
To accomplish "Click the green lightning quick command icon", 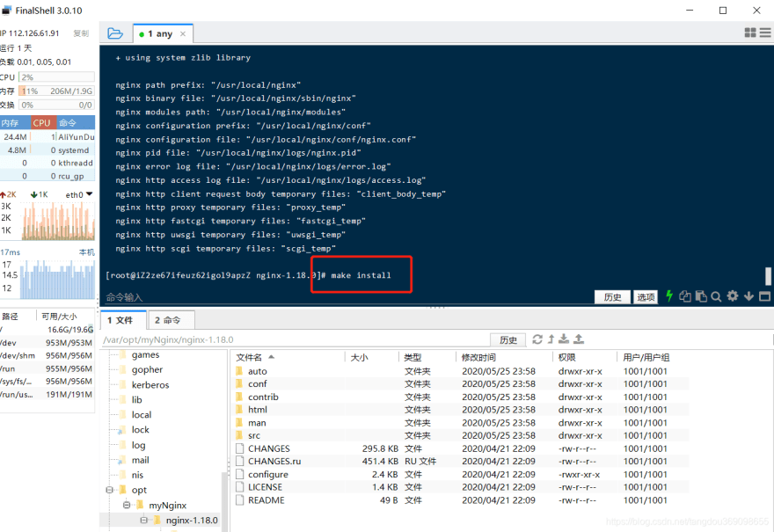I will pos(669,296).
